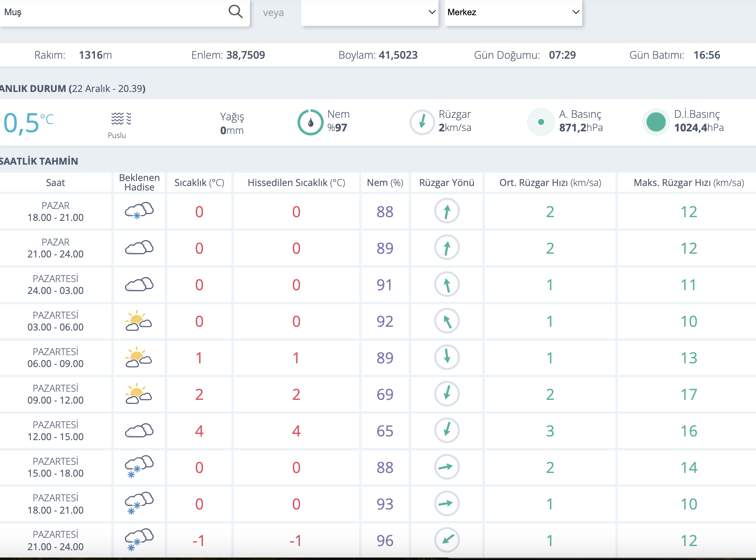Click the D.İ.Basınç 1024,4hPa reading

[699, 128]
